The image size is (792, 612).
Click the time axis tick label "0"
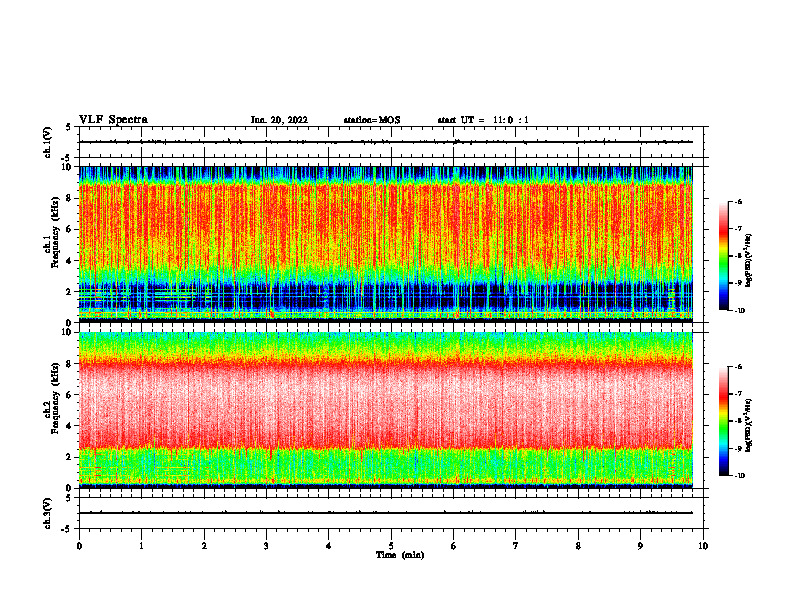click(79, 546)
